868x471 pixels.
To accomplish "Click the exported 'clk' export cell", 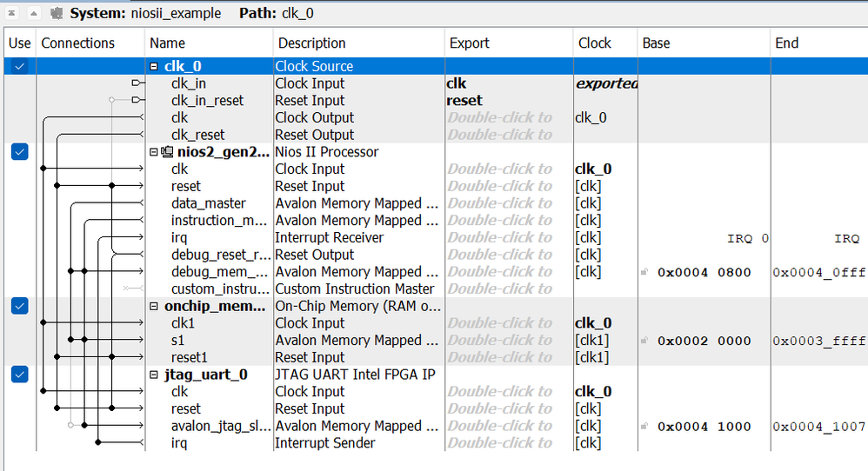I will 509,83.
